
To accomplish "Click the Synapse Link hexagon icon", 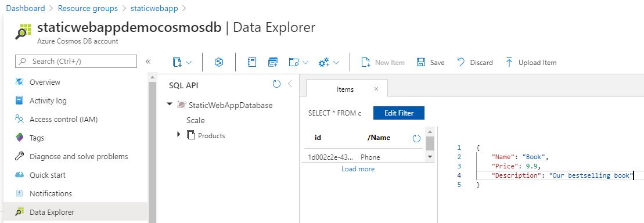I will 219,62.
